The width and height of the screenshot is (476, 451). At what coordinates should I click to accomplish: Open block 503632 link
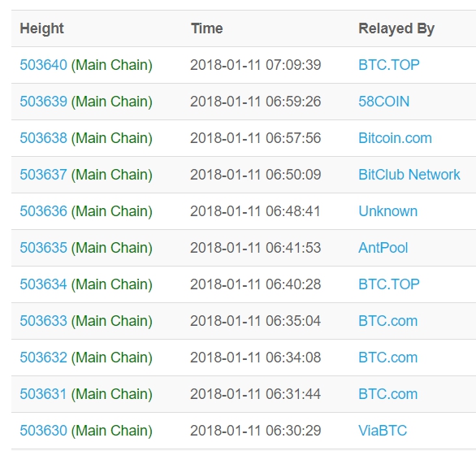[43, 358]
